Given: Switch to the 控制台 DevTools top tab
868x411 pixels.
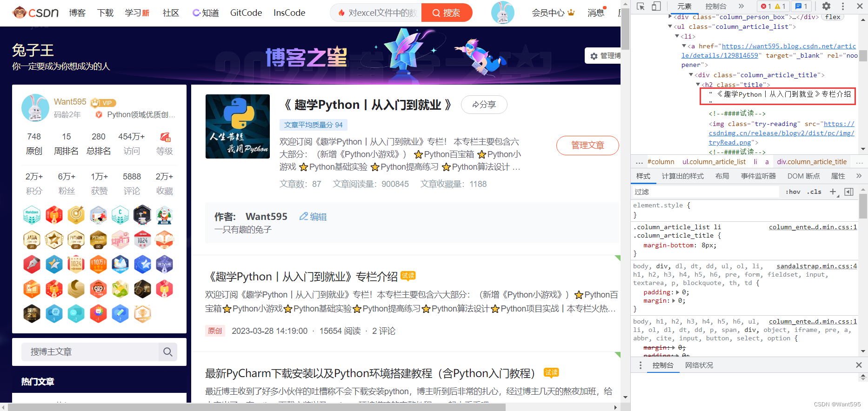Looking at the screenshot, I should click(716, 6).
